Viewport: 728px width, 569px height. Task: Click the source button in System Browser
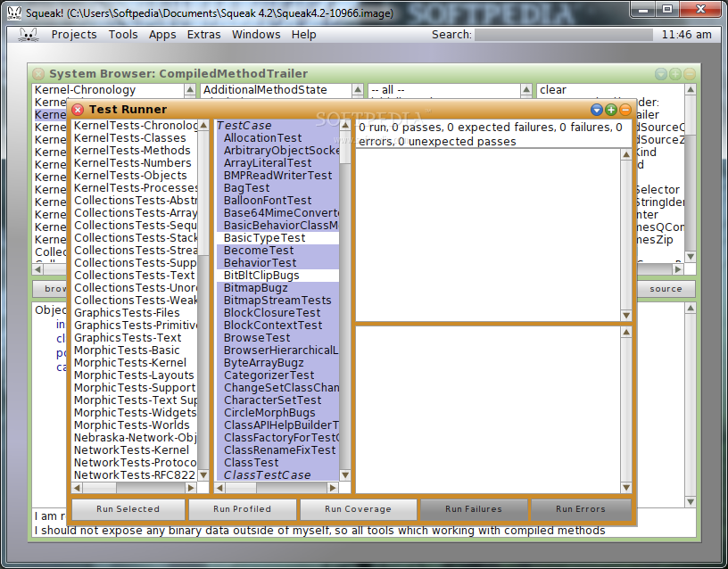[666, 289]
